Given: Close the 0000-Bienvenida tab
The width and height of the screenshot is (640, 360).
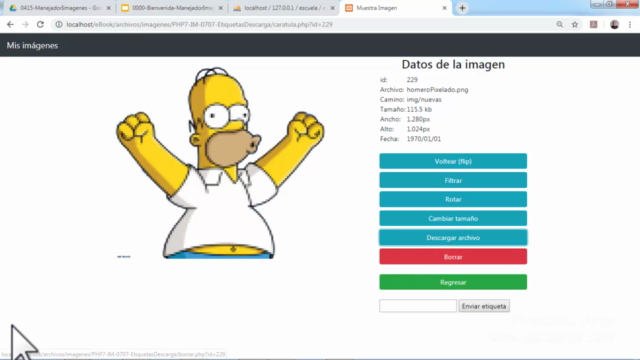Looking at the screenshot, I should 220,8.
